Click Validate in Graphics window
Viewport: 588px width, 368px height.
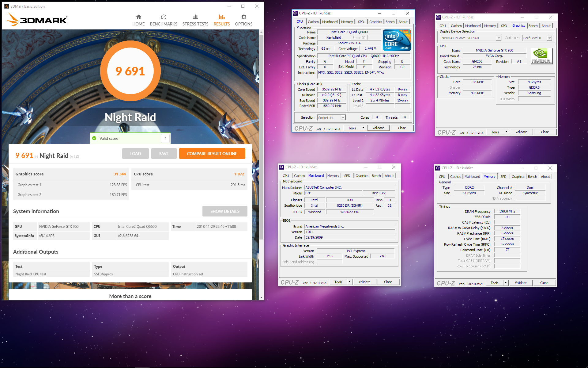[x=521, y=132]
